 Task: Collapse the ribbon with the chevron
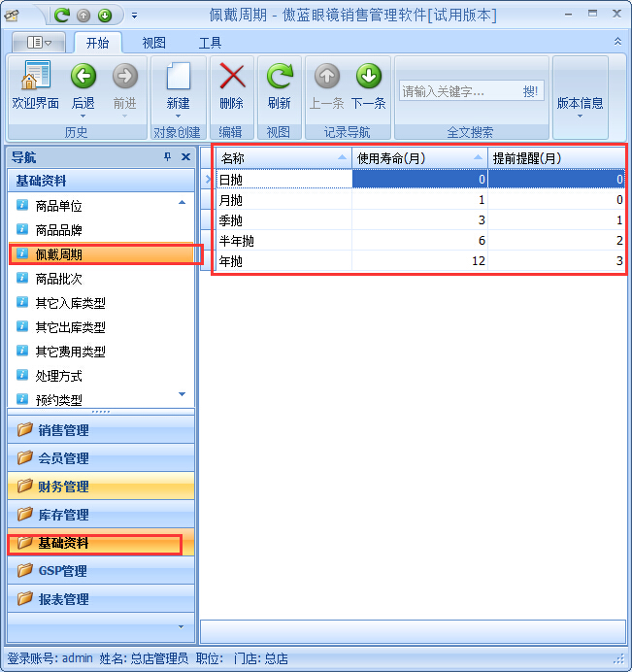[x=617, y=42]
